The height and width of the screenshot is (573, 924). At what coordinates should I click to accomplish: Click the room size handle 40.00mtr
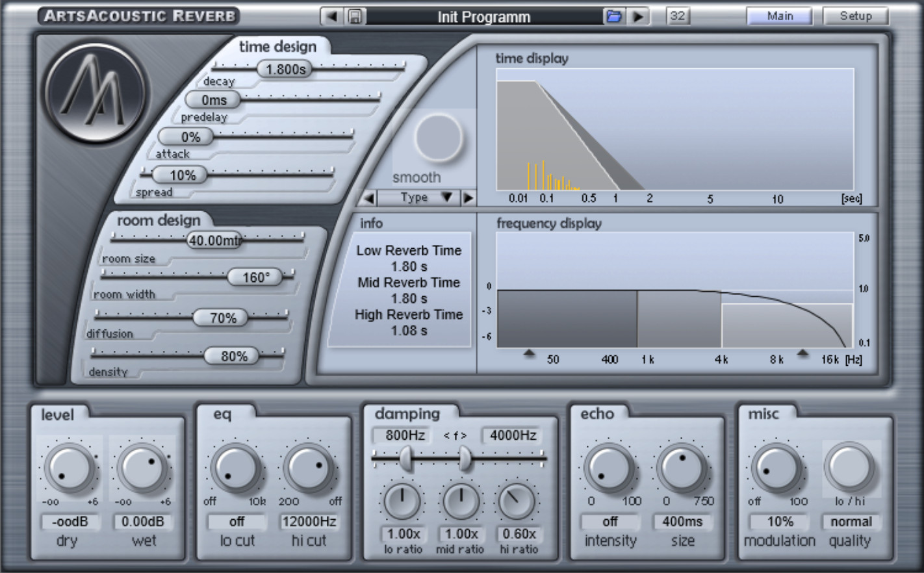click(x=214, y=240)
